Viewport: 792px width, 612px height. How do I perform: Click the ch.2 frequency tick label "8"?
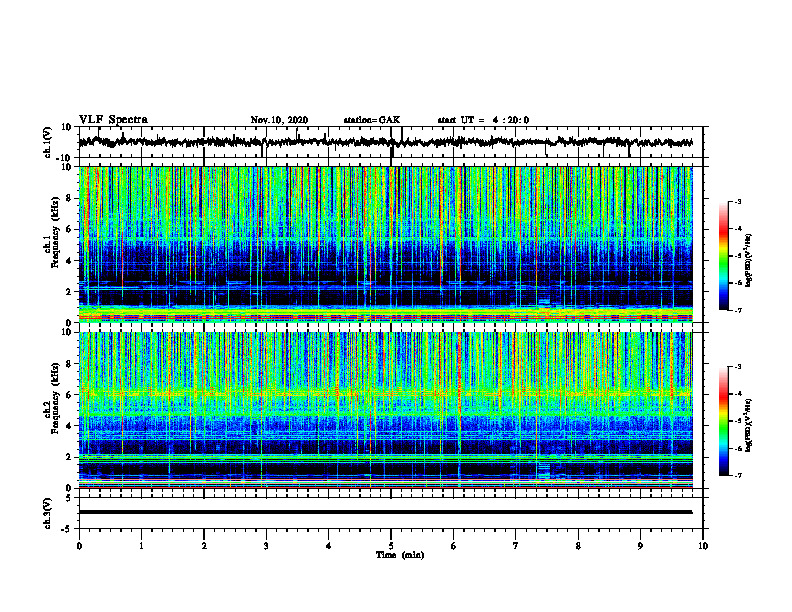click(x=69, y=364)
